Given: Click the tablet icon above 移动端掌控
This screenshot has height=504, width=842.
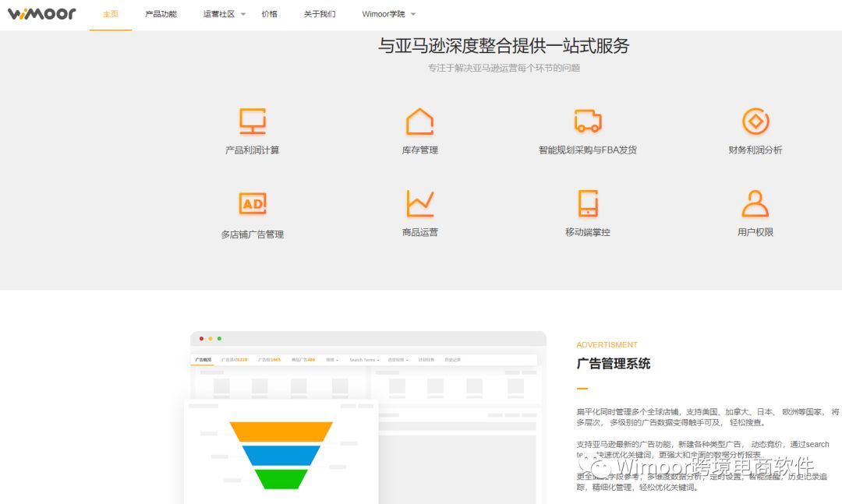Looking at the screenshot, I should 588,203.
